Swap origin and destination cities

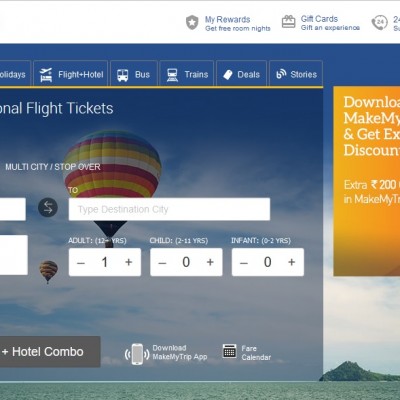pyautogui.click(x=48, y=208)
